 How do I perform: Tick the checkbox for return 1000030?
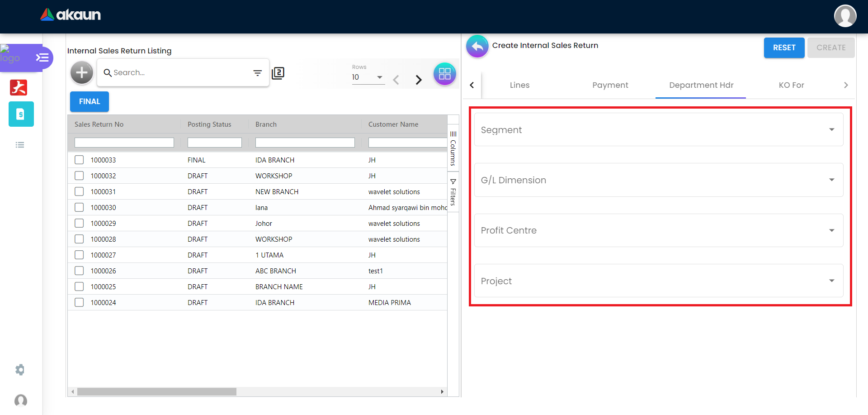pos(79,207)
